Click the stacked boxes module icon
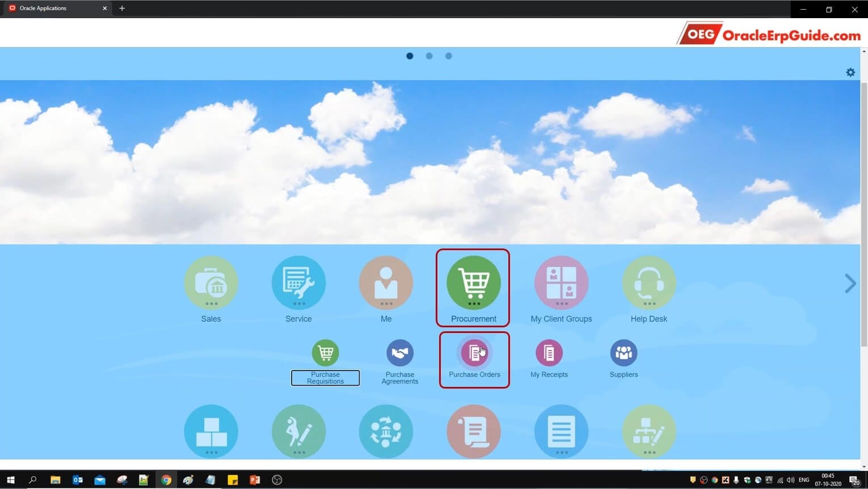This screenshot has height=489, width=868. pos(211,431)
